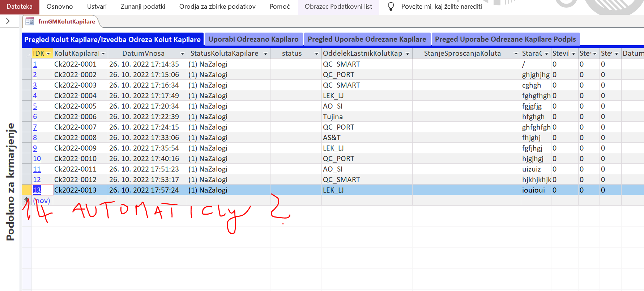
Task: Click AO_SI cell in row Ck2022-0005
Action: pos(367,106)
